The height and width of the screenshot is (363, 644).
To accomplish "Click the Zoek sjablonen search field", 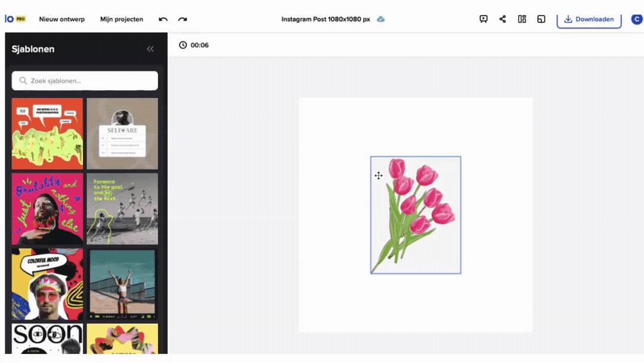I will (85, 81).
